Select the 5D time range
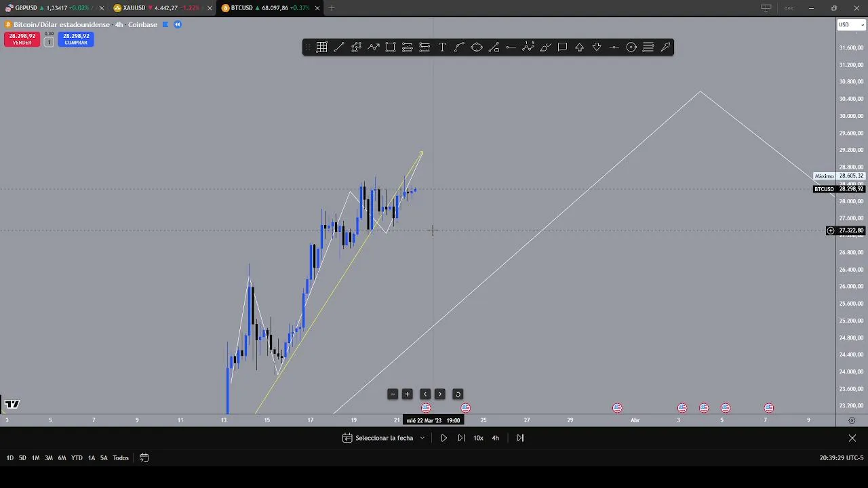 click(x=22, y=458)
